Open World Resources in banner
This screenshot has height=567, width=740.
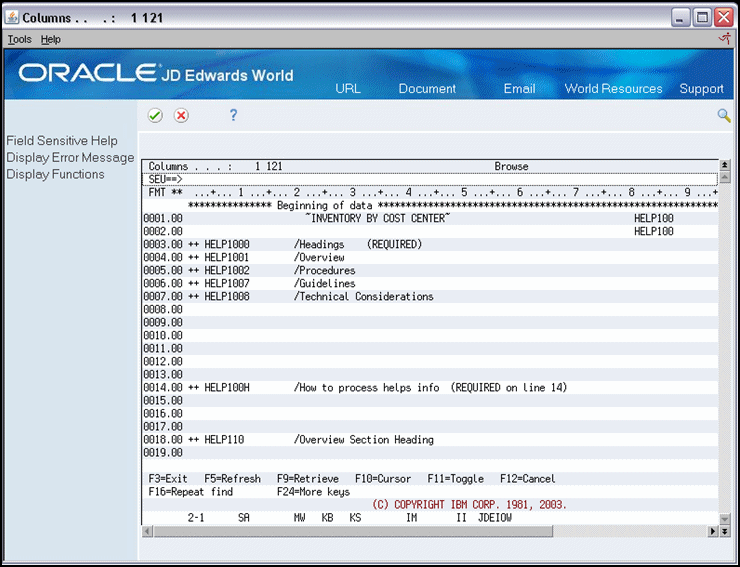[614, 89]
